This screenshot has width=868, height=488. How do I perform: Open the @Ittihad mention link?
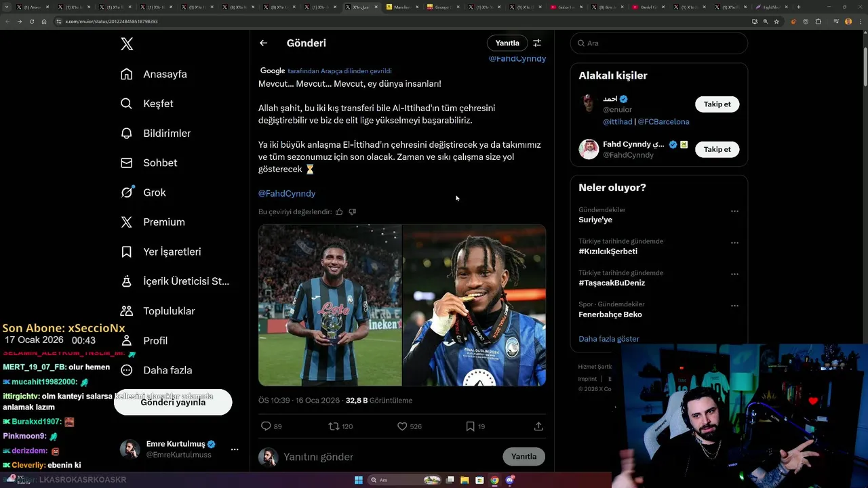(617, 122)
